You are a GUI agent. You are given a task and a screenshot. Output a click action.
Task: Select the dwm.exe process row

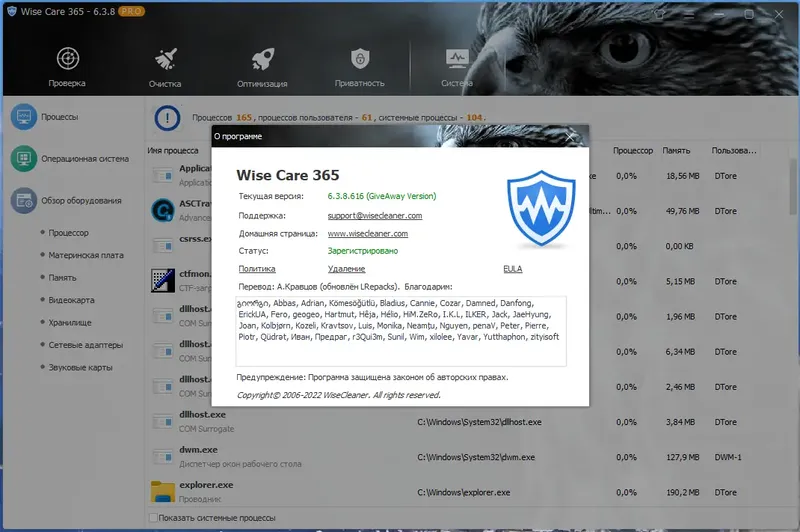coord(467,457)
